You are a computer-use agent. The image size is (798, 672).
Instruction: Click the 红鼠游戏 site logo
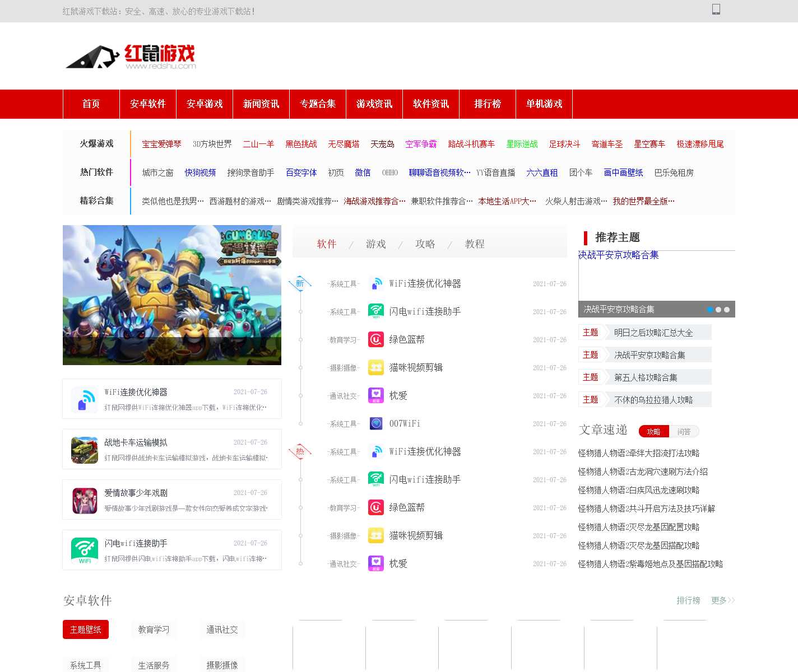coord(131,57)
